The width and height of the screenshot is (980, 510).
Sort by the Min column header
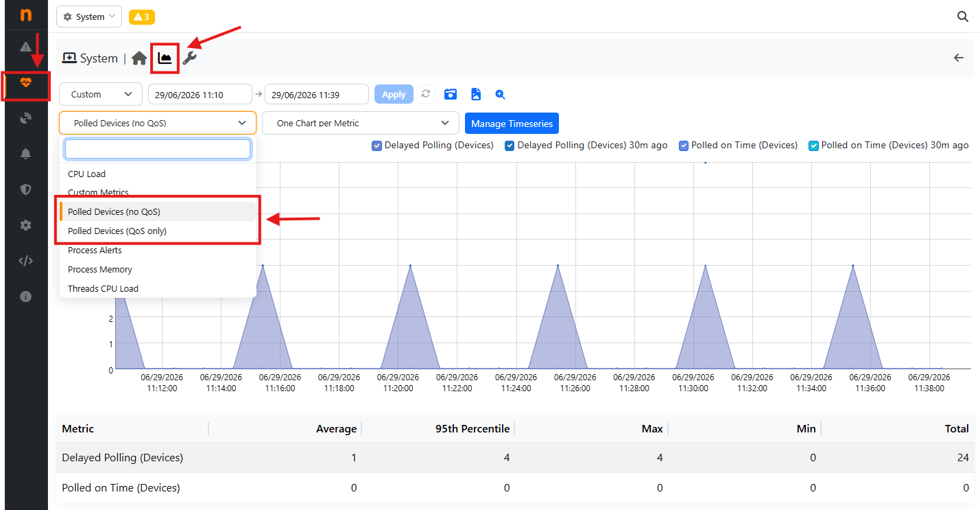(x=806, y=428)
